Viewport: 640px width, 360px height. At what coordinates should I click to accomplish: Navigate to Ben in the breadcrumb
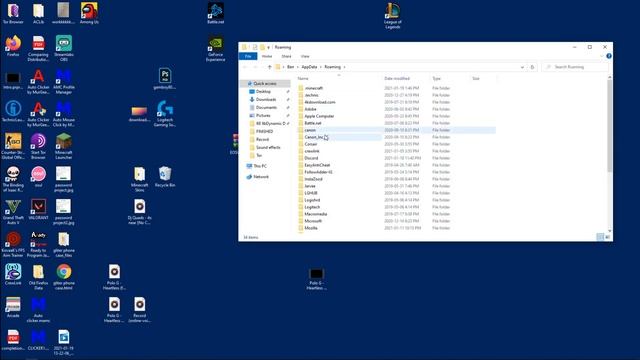point(291,67)
